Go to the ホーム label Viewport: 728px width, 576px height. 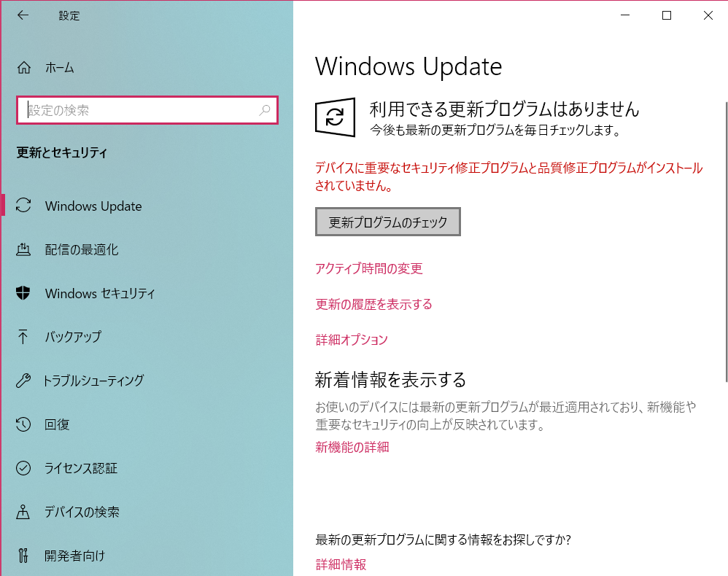pyautogui.click(x=59, y=68)
